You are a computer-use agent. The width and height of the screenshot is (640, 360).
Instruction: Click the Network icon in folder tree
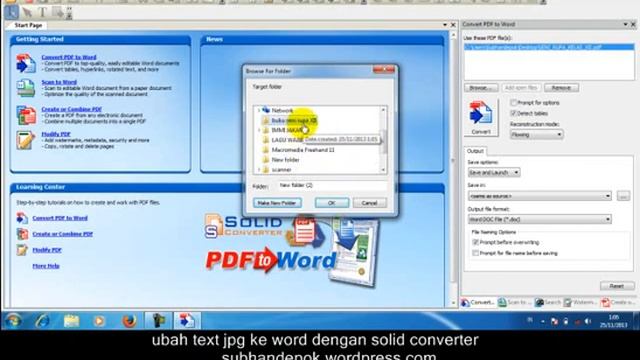[266, 110]
